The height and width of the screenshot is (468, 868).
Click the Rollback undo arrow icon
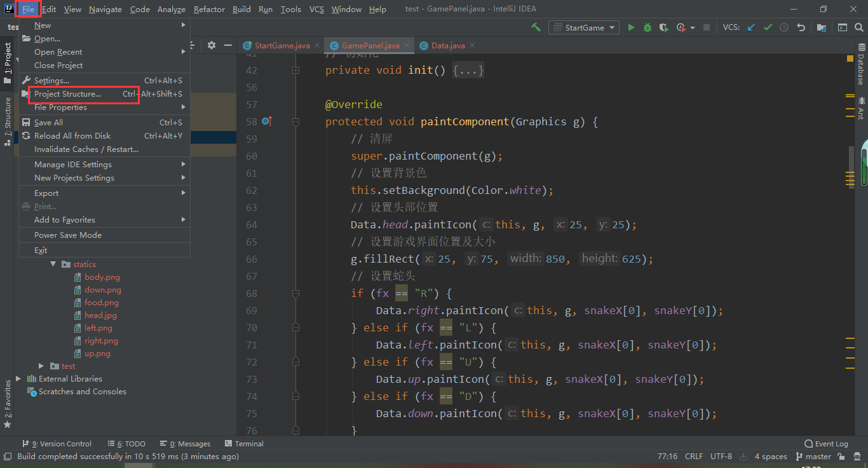pos(801,27)
